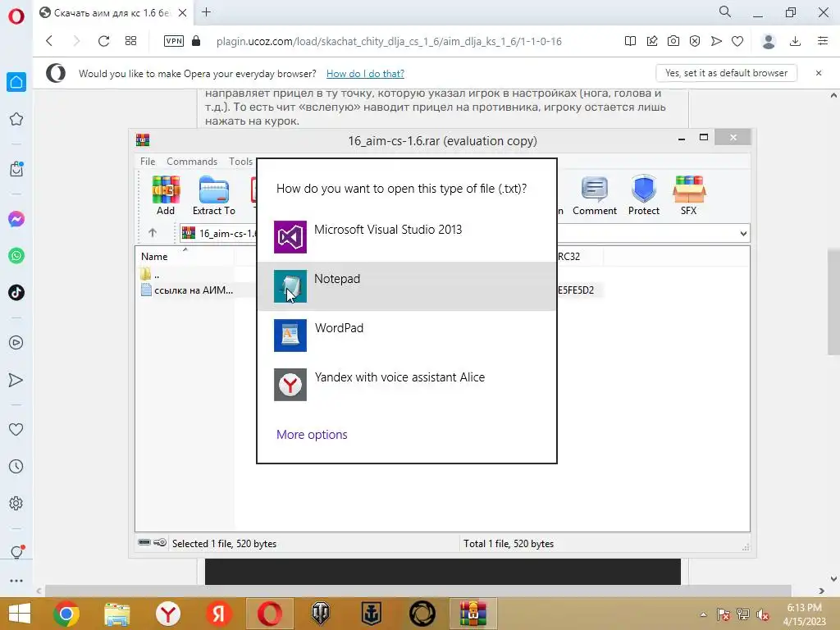The image size is (840, 630).
Task: Open TikTok in Opera sidebar
Action: coord(16,293)
